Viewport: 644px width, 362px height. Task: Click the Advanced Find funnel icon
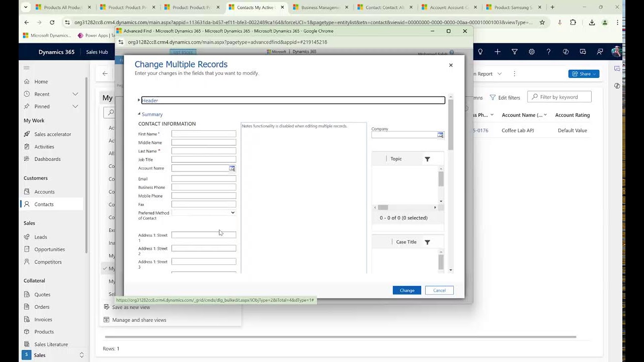(515, 52)
